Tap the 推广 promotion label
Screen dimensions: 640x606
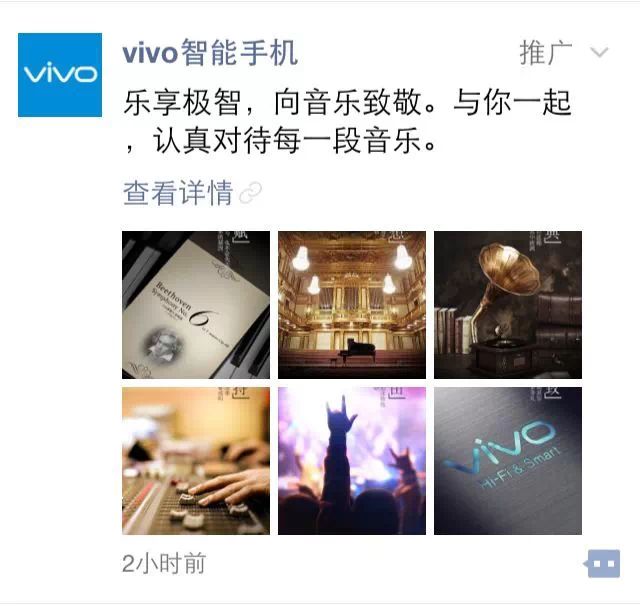click(546, 52)
